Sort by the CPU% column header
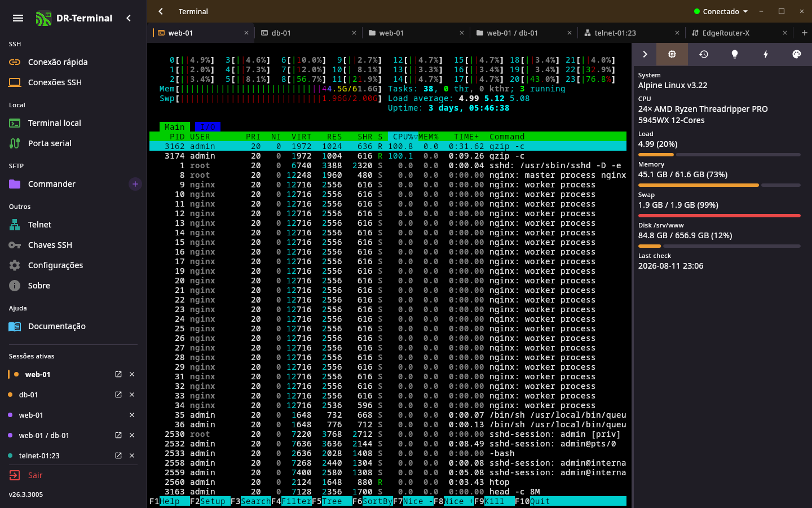Image resolution: width=812 pixels, height=508 pixels. coord(403,137)
